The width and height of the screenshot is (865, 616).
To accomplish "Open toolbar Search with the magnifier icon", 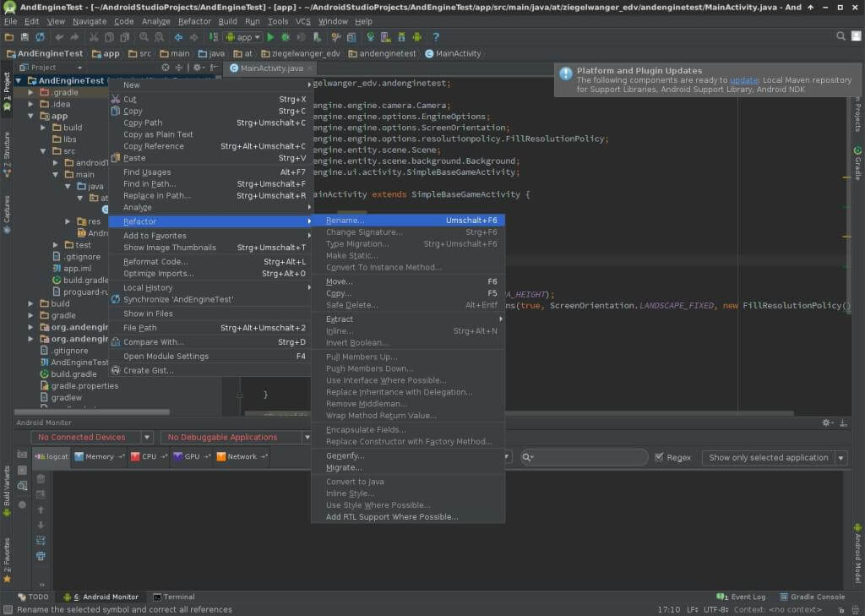I will coord(841,36).
